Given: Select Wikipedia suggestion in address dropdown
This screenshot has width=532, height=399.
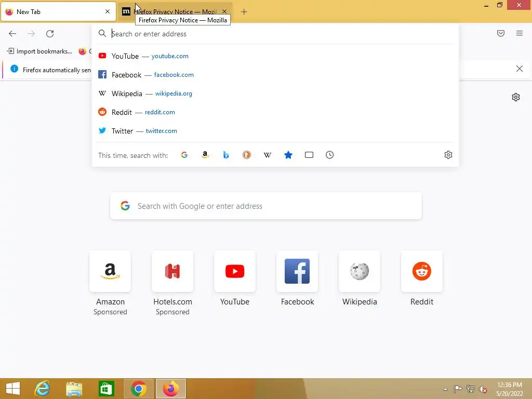Looking at the screenshot, I should click(x=275, y=94).
